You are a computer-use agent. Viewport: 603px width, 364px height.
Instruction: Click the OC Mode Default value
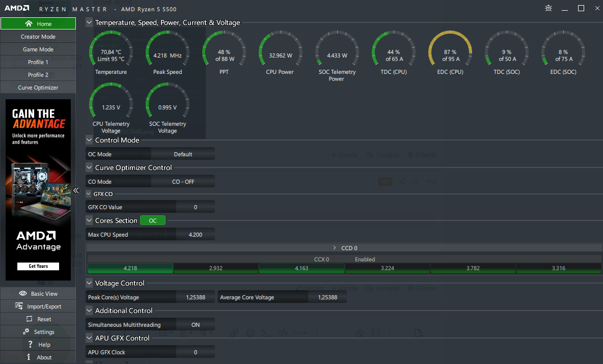183,154
